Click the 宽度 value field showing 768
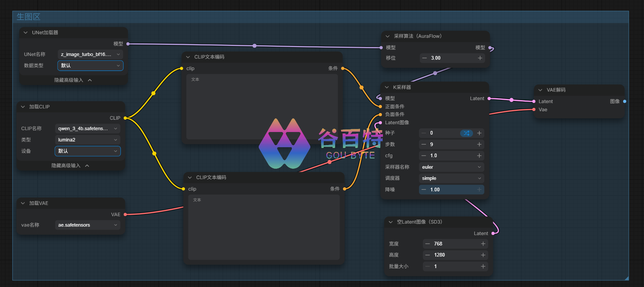The width and height of the screenshot is (644, 287). [x=455, y=244]
